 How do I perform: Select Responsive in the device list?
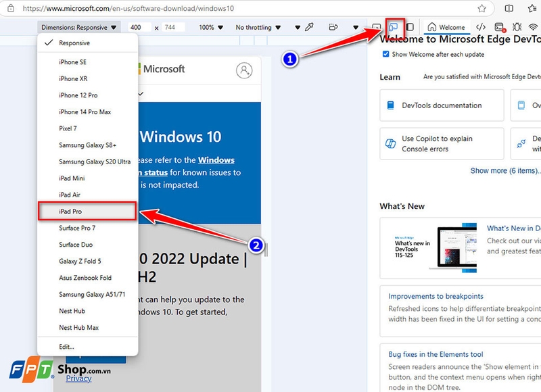click(88, 43)
